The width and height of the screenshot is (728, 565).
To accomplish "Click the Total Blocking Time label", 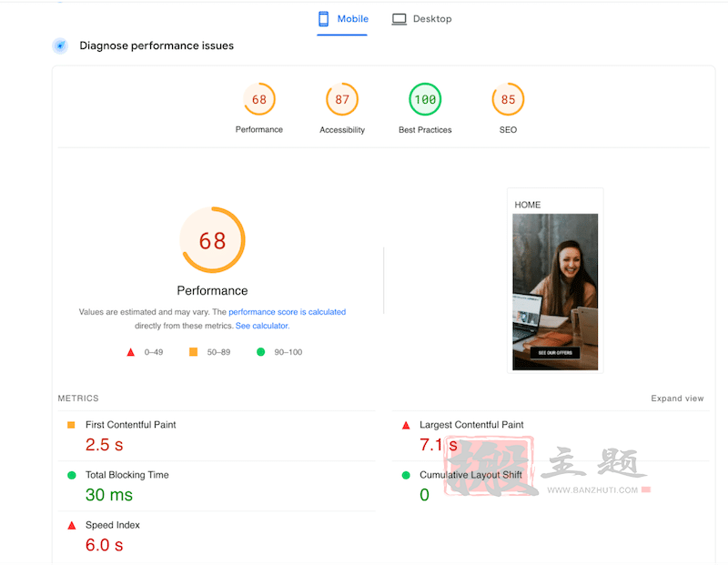I will coord(126,475).
